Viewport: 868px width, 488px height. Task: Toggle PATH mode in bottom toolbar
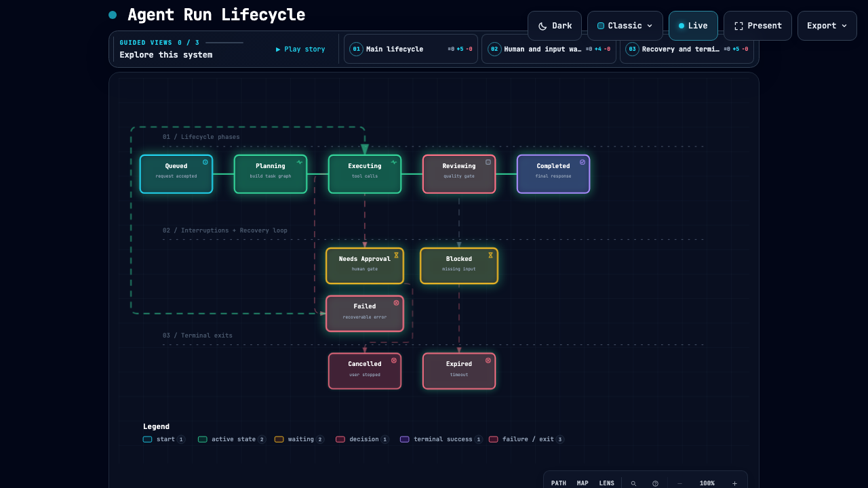pos(559,483)
